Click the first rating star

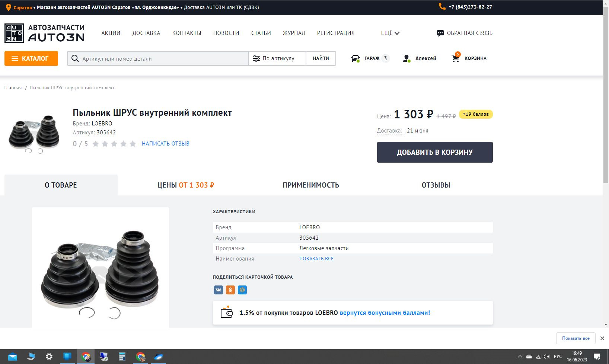(96, 144)
